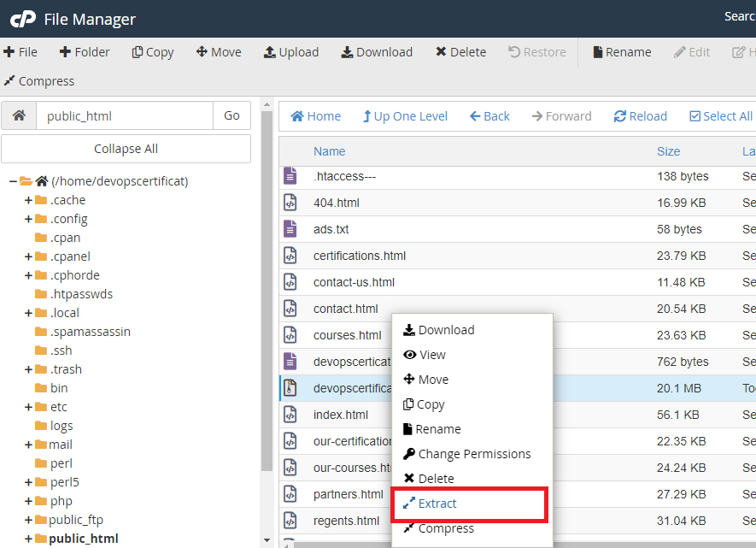Image resolution: width=756 pixels, height=548 pixels.
Task: Click the Collapse All button
Action: 126,149
